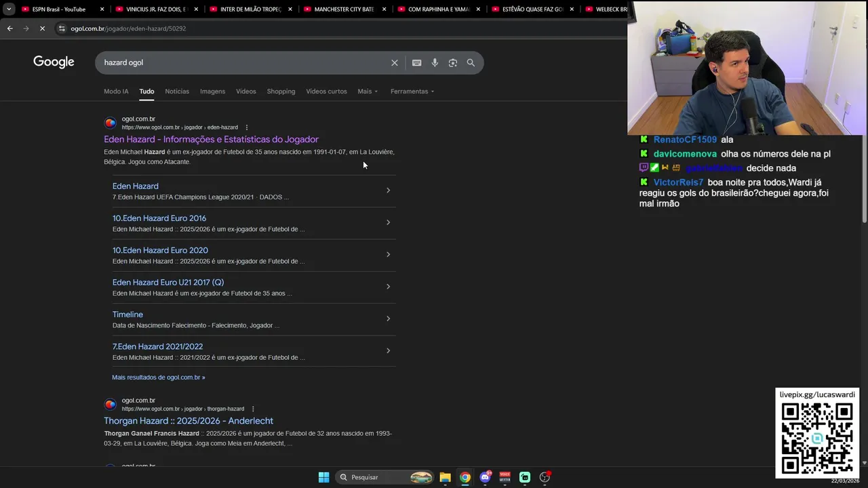Open the Timeline sitelink
The height and width of the screenshot is (488, 868).
[127, 314]
